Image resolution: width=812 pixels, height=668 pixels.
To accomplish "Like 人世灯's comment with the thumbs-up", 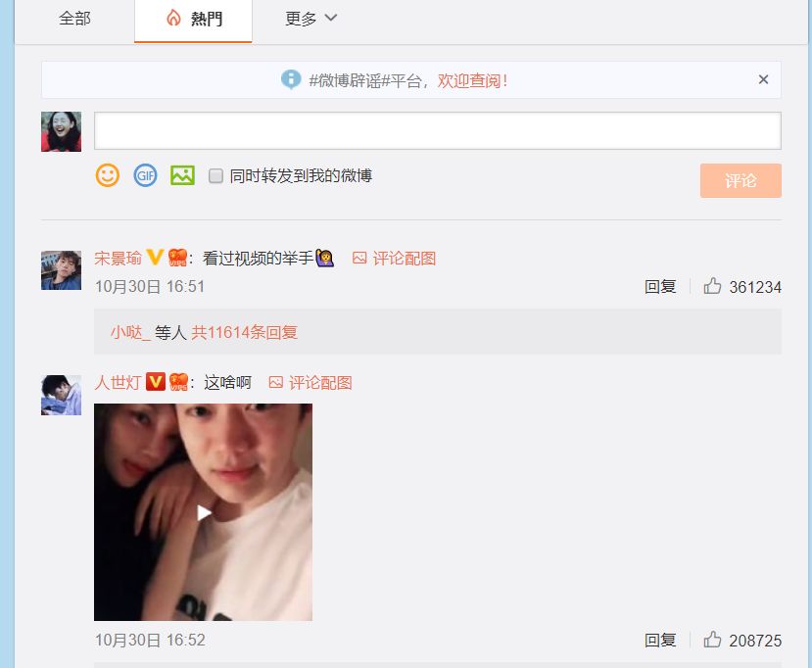I will [712, 640].
